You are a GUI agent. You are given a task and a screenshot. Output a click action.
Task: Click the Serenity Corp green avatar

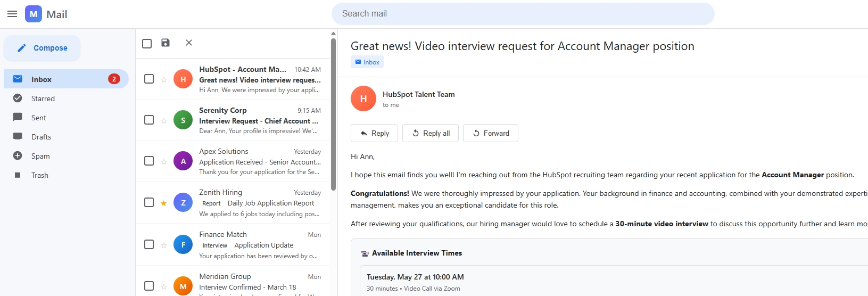point(183,120)
